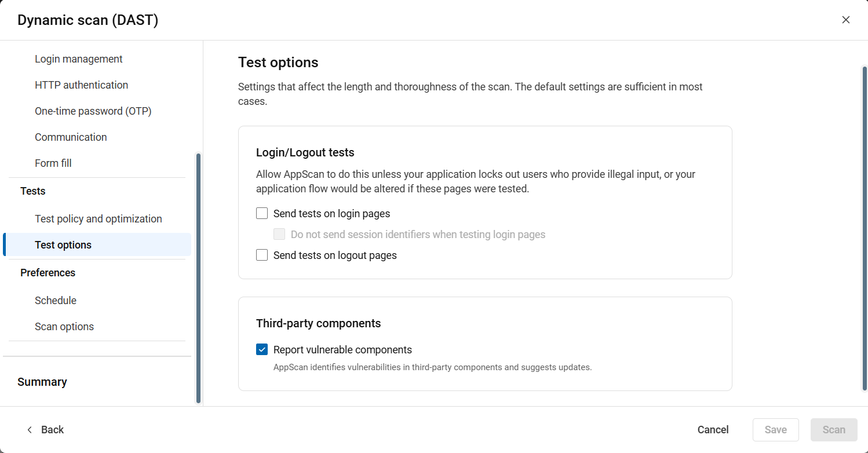Select One-time password (OTP) item
Viewport: 868px width, 453px height.
(x=93, y=111)
